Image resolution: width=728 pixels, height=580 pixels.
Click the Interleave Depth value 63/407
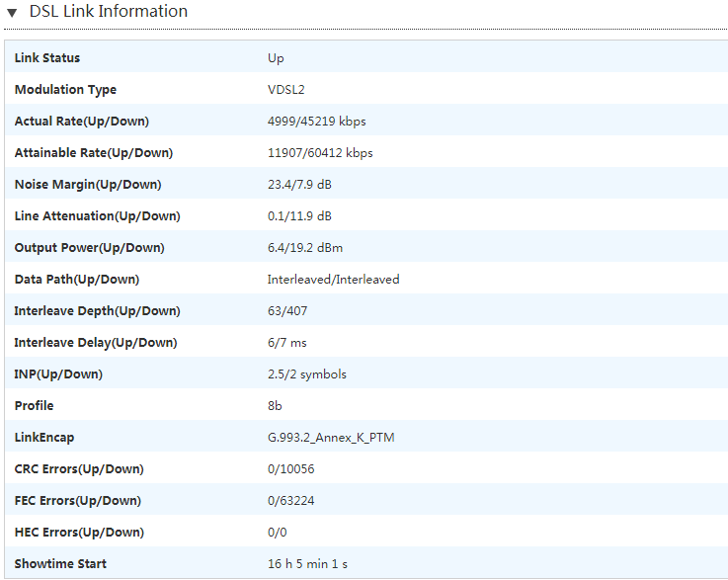pos(286,311)
